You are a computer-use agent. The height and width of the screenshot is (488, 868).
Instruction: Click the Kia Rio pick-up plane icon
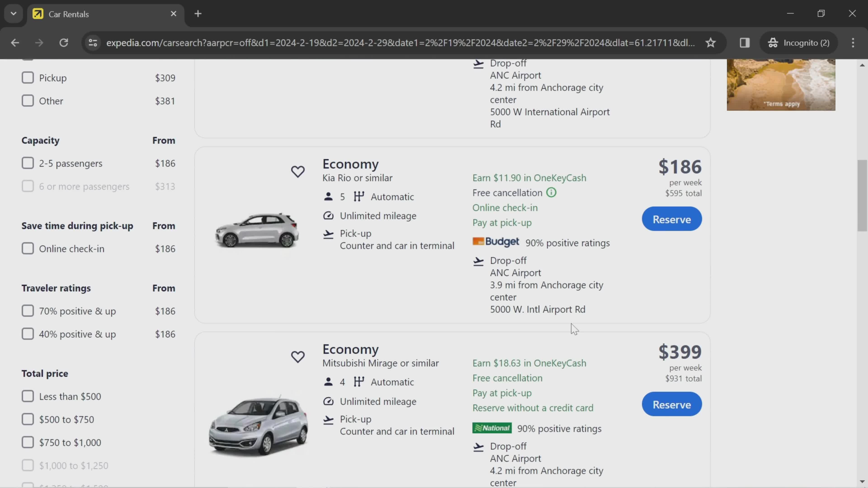[328, 234]
